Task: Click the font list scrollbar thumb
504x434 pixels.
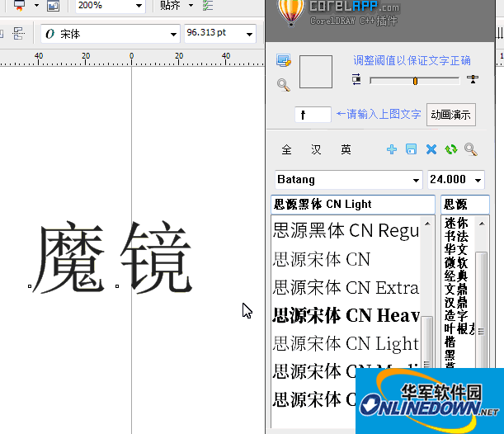Action: tap(426, 342)
